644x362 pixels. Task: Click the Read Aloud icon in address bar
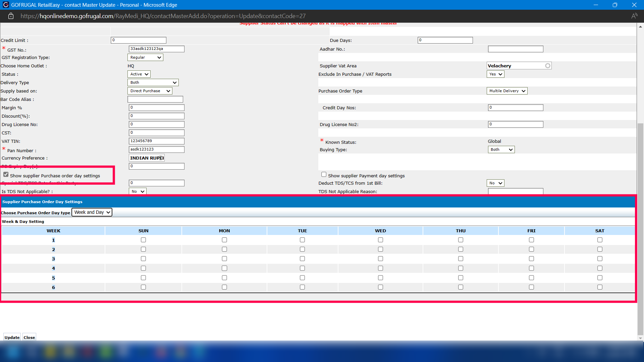coord(634,16)
